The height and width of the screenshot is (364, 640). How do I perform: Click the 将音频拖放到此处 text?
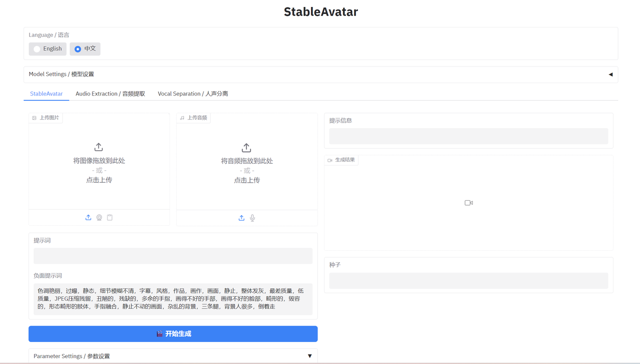point(247,161)
